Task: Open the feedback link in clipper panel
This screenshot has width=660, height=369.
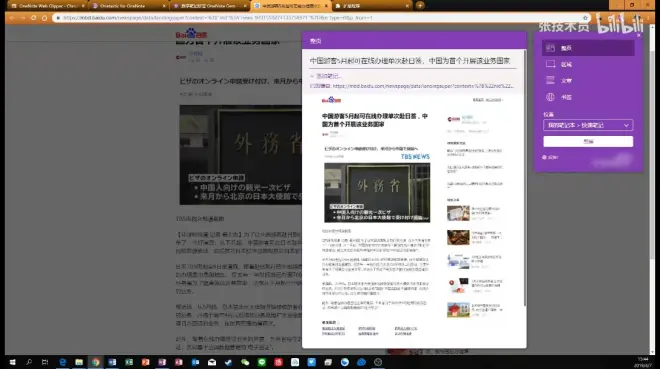Action: coord(550,157)
